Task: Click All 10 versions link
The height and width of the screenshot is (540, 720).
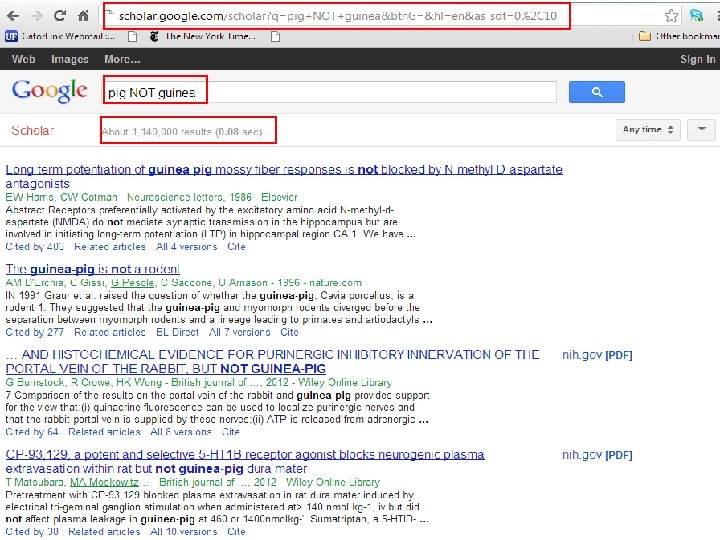Action: click(184, 531)
